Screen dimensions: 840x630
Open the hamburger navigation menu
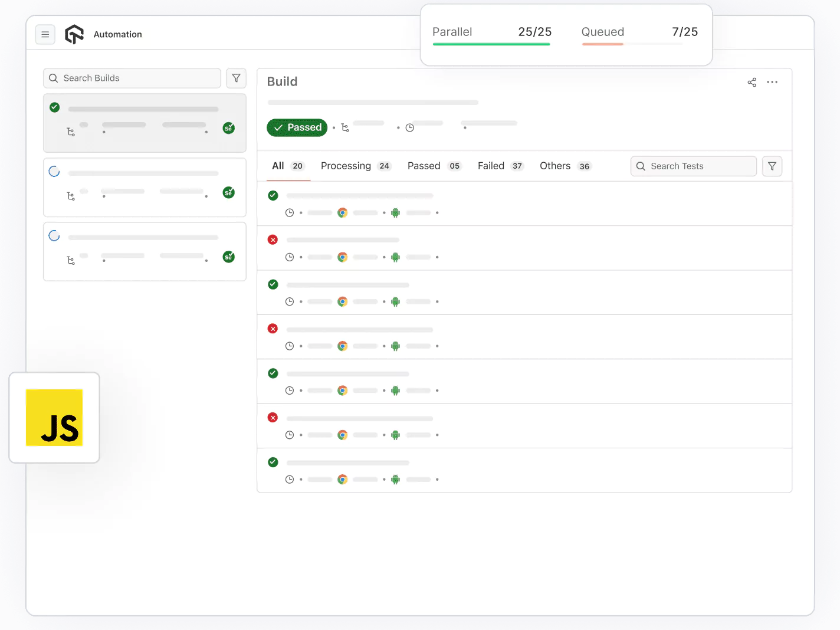coord(45,34)
